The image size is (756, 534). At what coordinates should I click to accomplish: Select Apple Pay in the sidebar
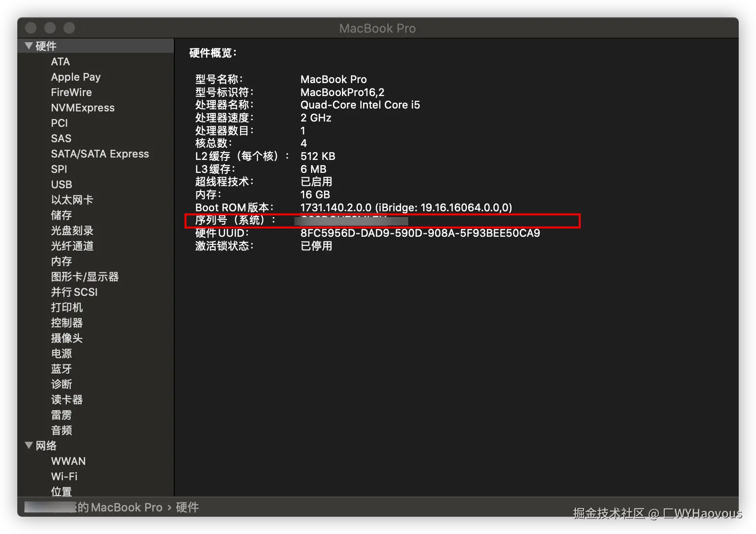(76, 77)
